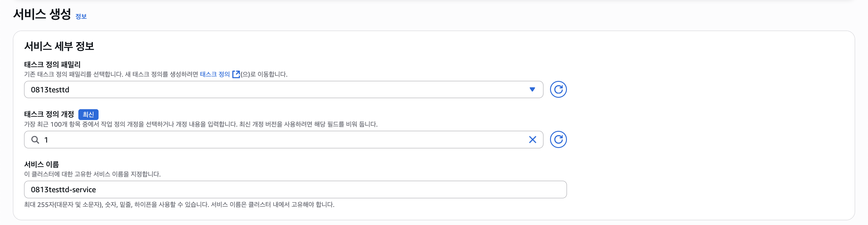Click the magnifier icon in the revision field
The height and width of the screenshot is (225, 868).
pos(35,140)
